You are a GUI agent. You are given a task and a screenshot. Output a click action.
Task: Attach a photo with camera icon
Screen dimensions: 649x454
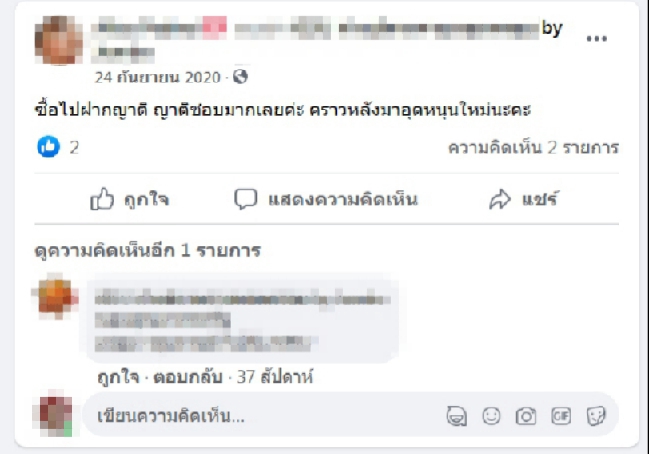[x=526, y=416]
